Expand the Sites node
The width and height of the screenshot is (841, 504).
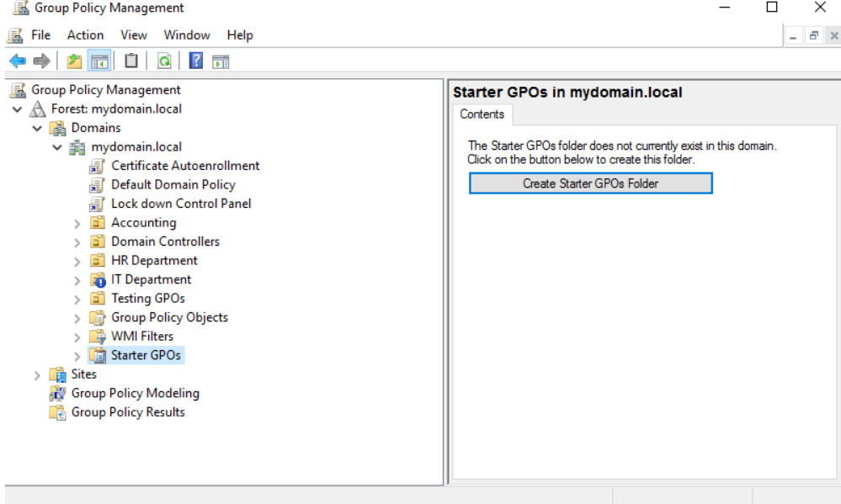point(37,374)
